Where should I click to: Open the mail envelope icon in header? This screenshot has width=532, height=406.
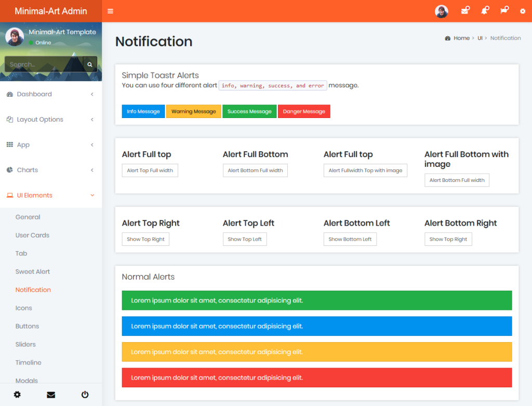pyautogui.click(x=465, y=10)
